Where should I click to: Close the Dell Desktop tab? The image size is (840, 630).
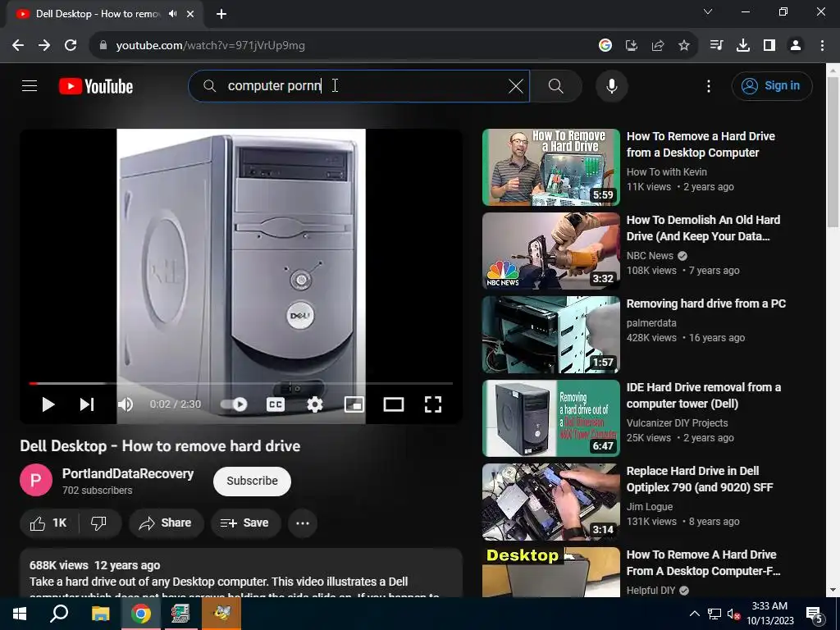190,14
